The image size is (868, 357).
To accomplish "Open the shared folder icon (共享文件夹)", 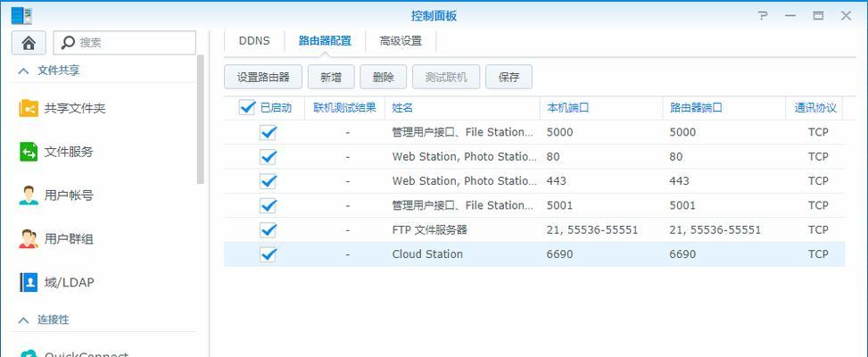I will tap(29, 109).
